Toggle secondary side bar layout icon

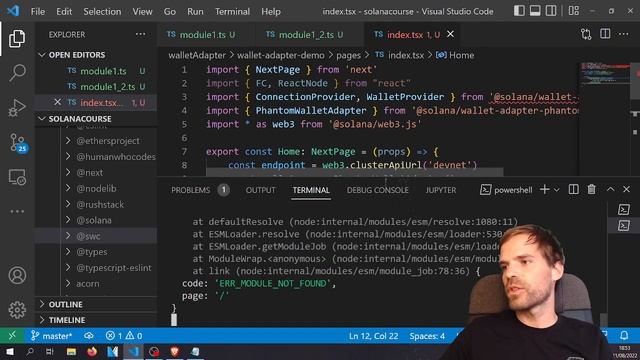point(551,11)
